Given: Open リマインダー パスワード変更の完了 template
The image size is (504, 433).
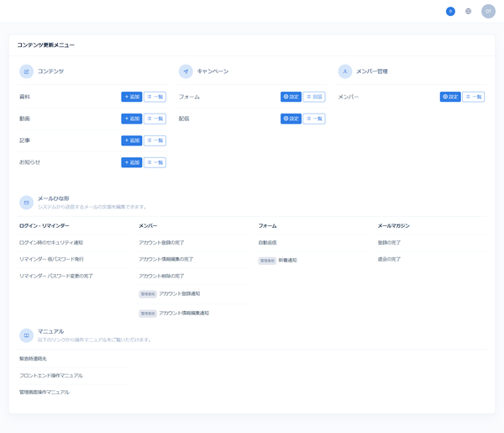Looking at the screenshot, I should coord(56,276).
